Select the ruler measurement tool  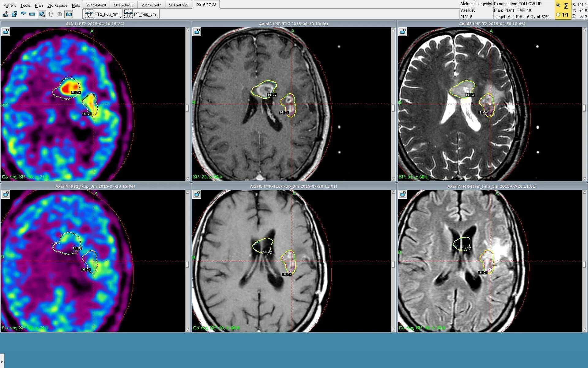tap(32, 14)
